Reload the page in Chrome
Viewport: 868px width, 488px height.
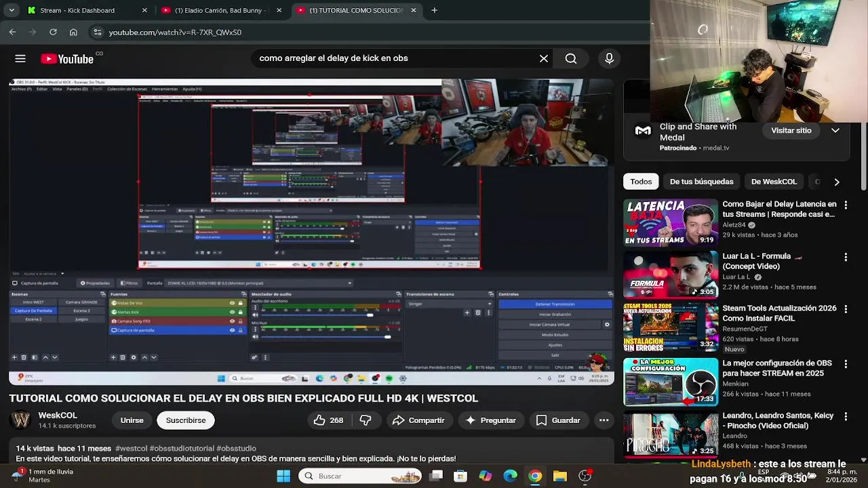click(x=53, y=32)
